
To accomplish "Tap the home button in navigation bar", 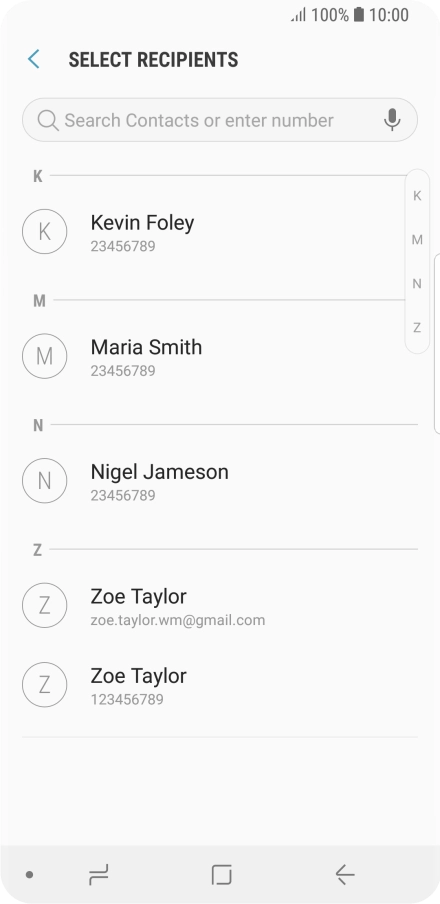I will pyautogui.click(x=221, y=875).
